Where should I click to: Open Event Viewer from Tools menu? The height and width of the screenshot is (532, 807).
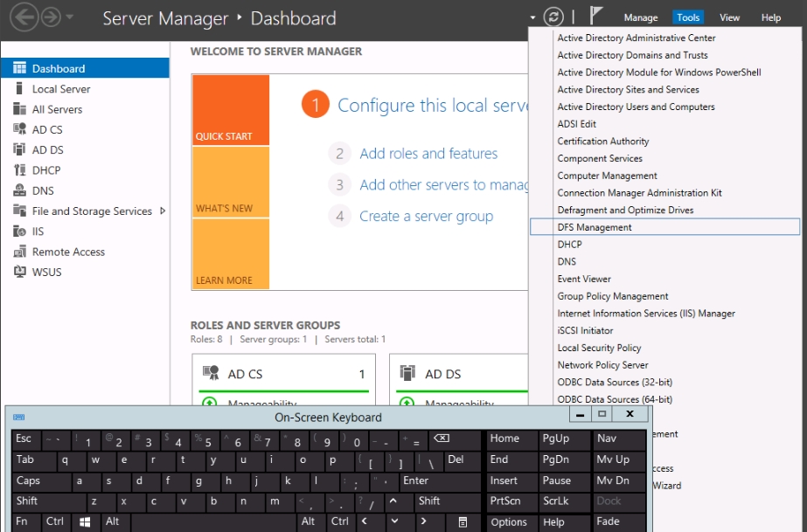coord(665,280)
